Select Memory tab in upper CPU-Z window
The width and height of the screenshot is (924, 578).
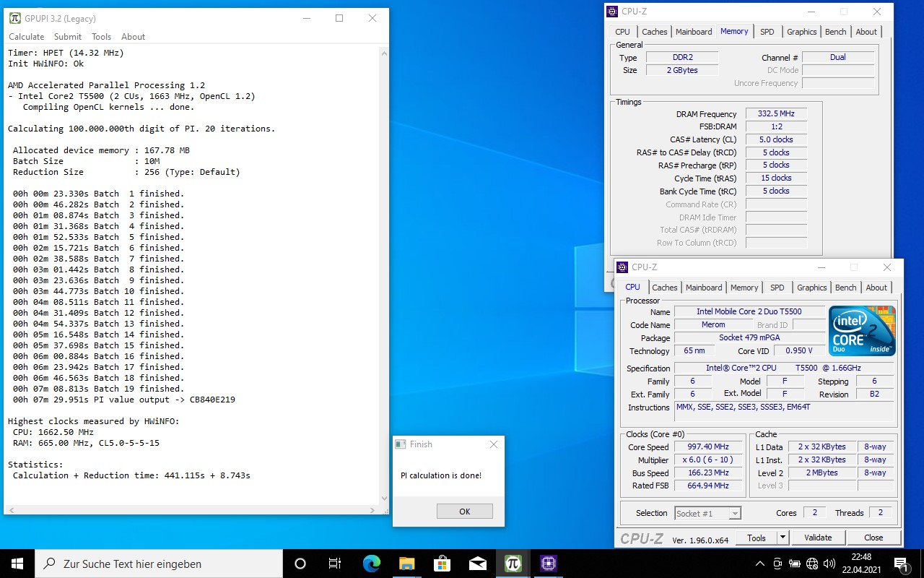tap(734, 31)
